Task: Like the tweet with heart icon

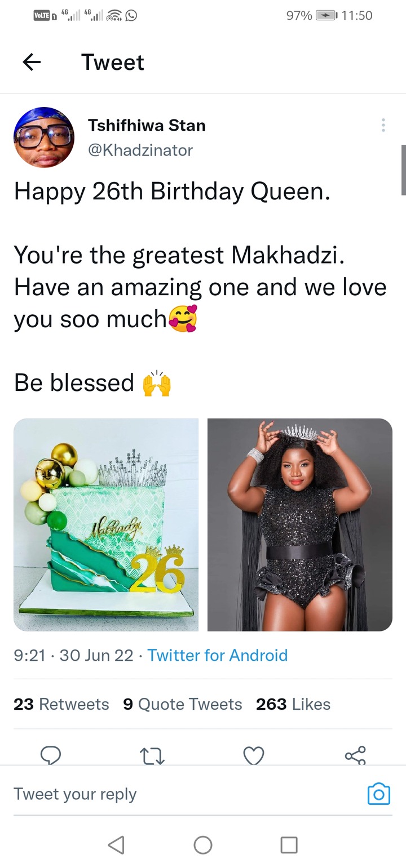Action: [x=254, y=755]
